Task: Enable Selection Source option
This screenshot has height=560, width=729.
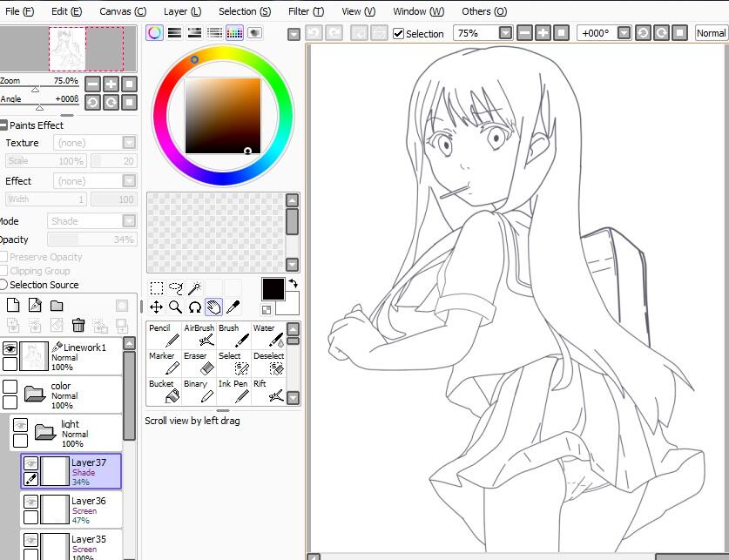Action: point(3,285)
